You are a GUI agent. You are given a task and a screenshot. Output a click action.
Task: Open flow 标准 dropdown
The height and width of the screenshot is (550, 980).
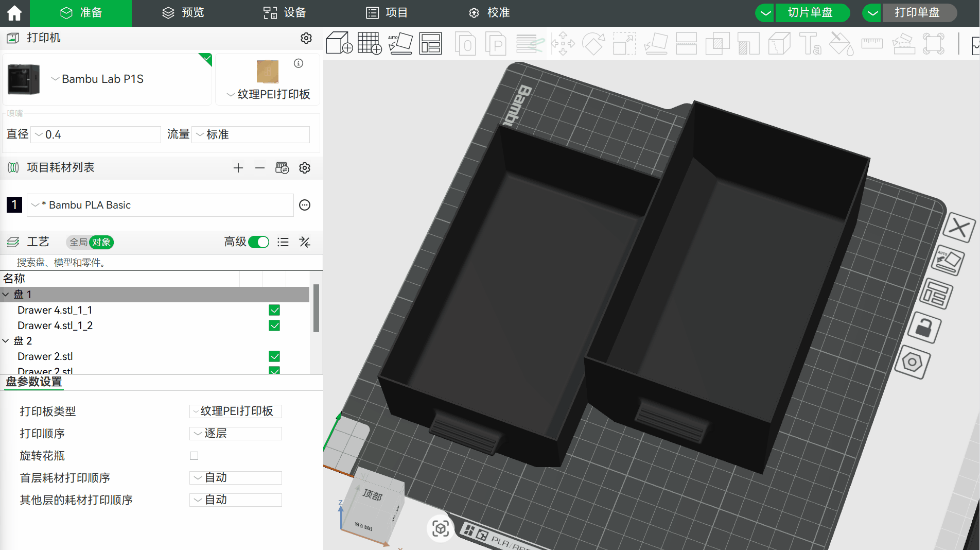coord(251,134)
